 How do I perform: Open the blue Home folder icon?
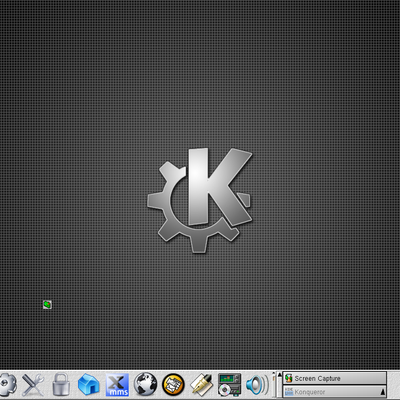point(89,384)
